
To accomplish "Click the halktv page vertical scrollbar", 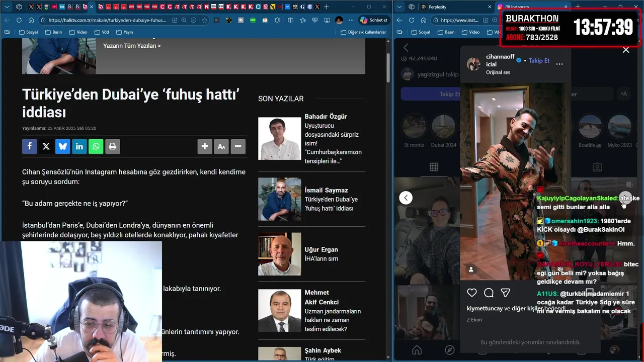I will click(388, 67).
